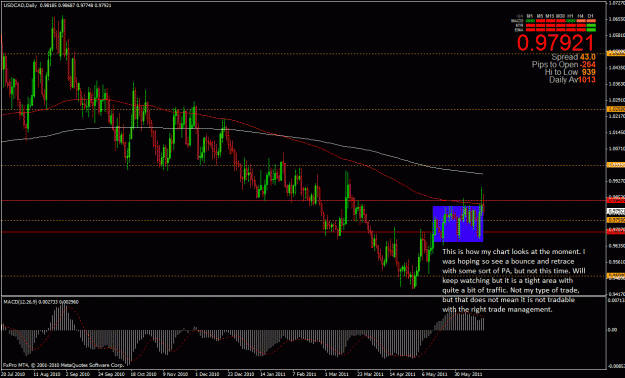Click the Daily Av 1013 readout
625x378 pixels.
(572, 80)
